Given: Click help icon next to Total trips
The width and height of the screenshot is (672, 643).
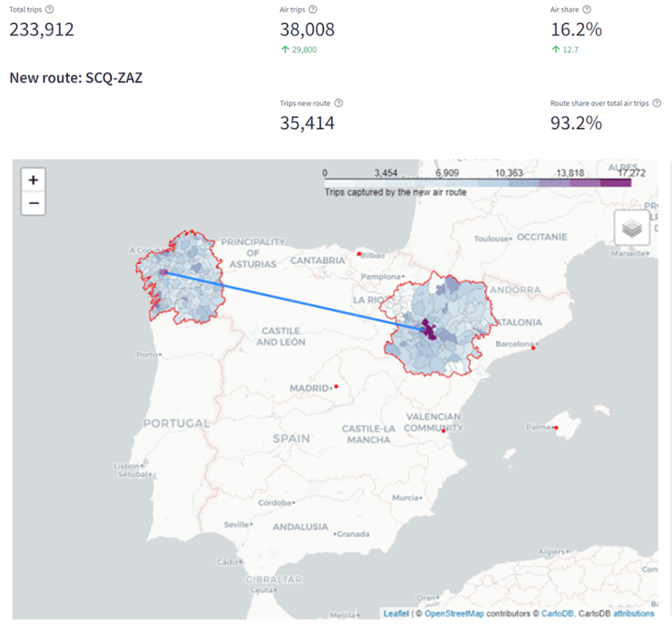Looking at the screenshot, I should (49, 10).
